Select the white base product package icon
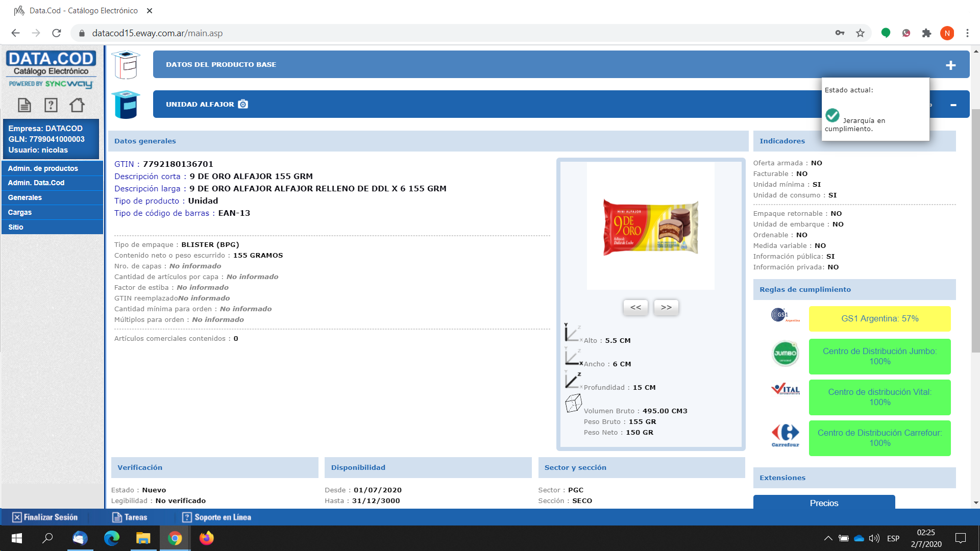The image size is (980, 551). click(126, 65)
